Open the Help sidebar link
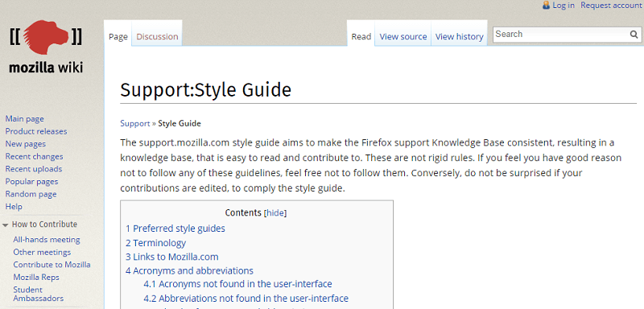 coord(14,207)
